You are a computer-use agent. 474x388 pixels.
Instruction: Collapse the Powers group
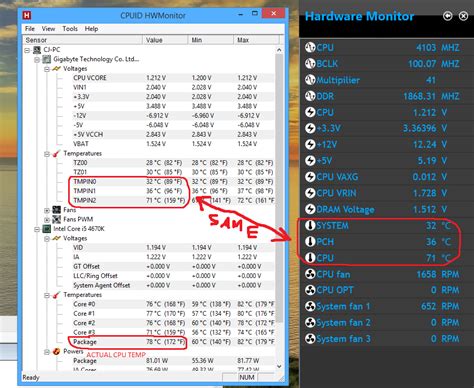47,352
